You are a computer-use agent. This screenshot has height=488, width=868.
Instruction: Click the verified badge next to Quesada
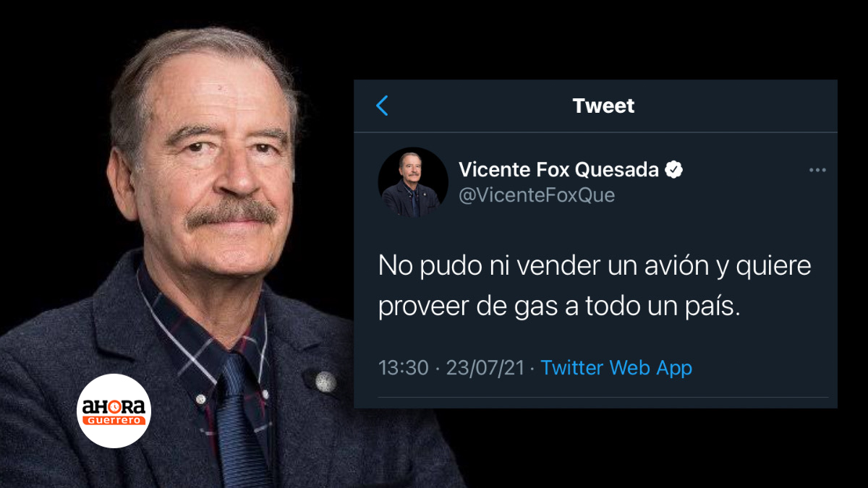click(x=674, y=170)
